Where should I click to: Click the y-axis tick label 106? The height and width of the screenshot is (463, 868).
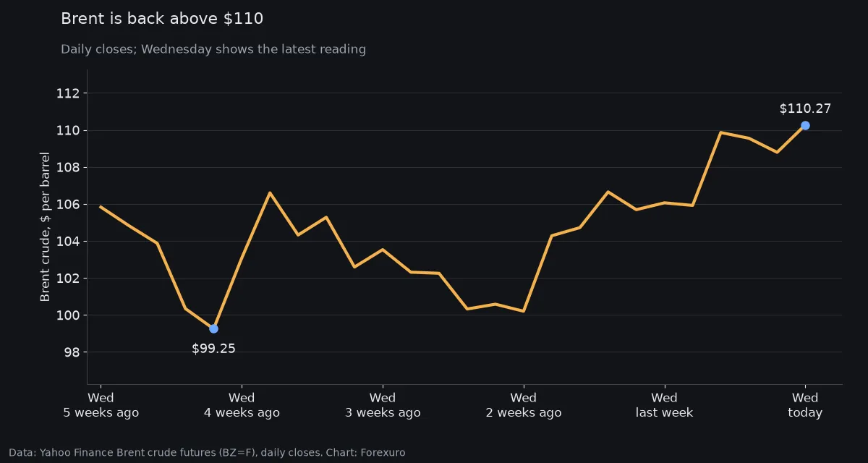67,204
